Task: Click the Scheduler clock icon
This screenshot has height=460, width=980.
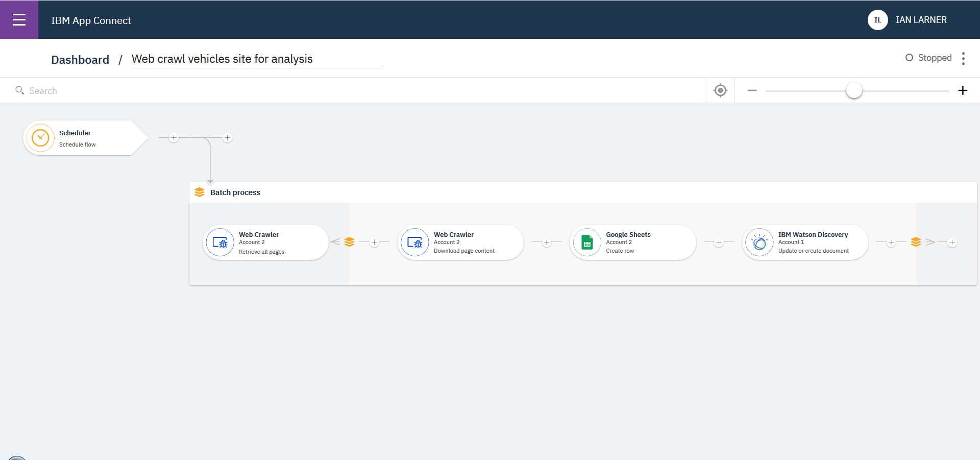Action: [x=40, y=138]
